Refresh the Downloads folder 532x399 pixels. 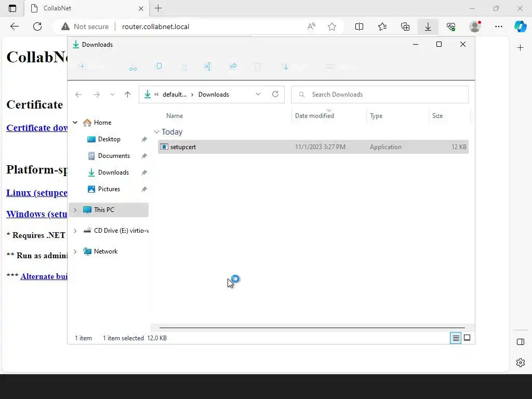[275, 95]
